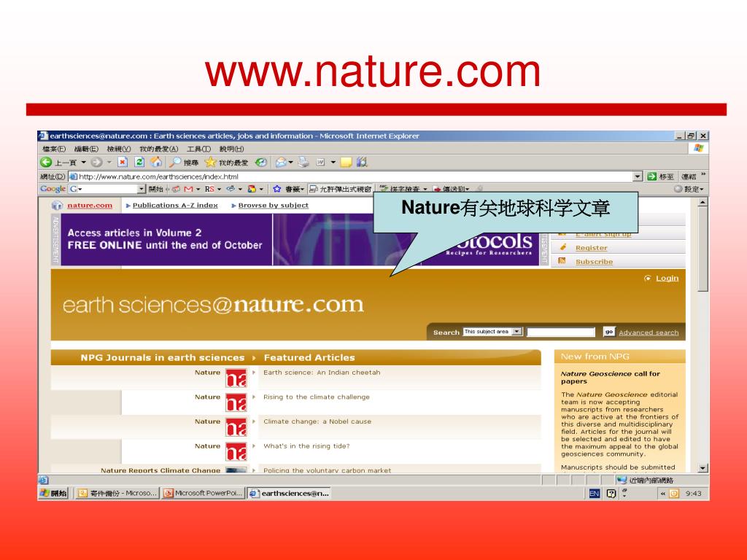Open 'Climate change: a Nobel cause' article
The width and height of the screenshot is (747, 560).
pyautogui.click(x=317, y=421)
